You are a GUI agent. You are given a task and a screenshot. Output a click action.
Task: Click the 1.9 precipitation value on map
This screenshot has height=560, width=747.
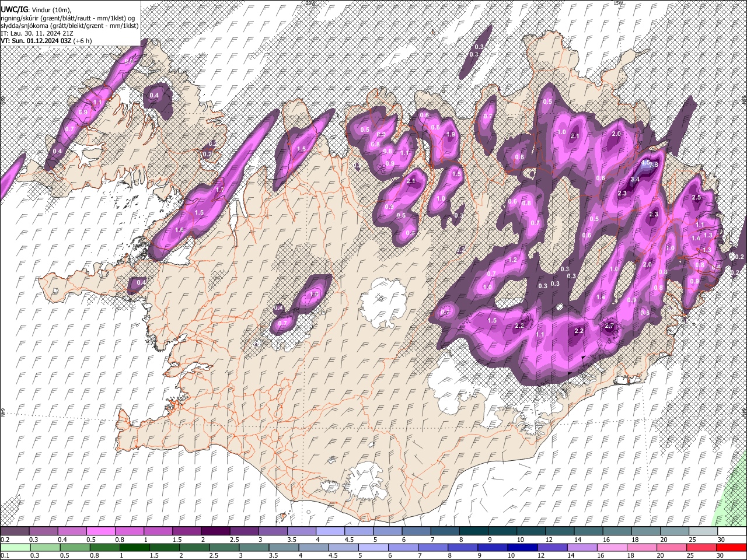tap(450, 134)
